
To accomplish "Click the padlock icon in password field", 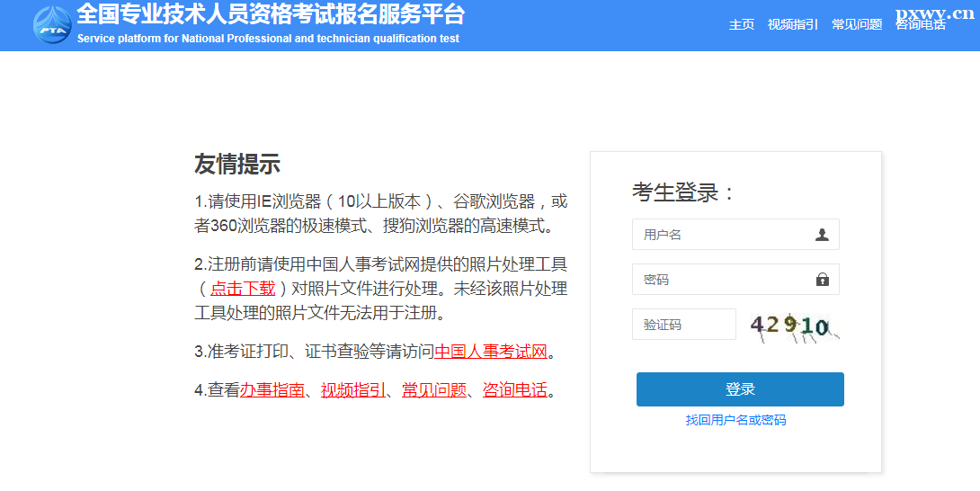I will coord(823,279).
